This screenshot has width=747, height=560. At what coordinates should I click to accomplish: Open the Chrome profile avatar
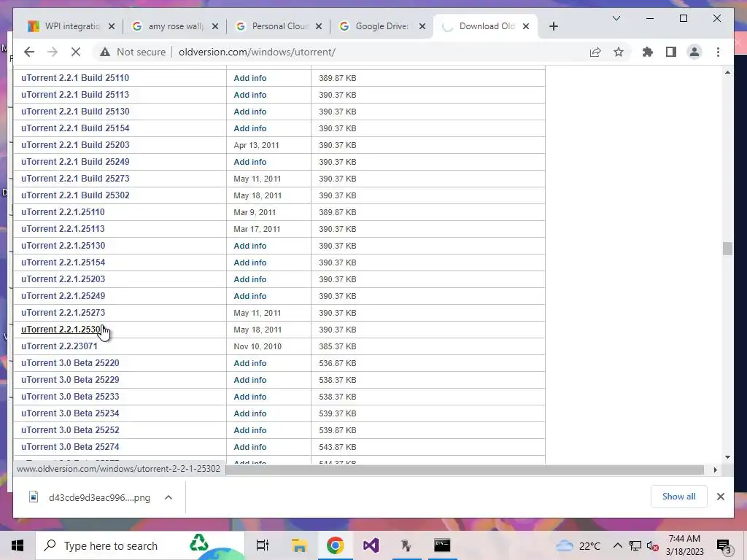click(x=694, y=52)
